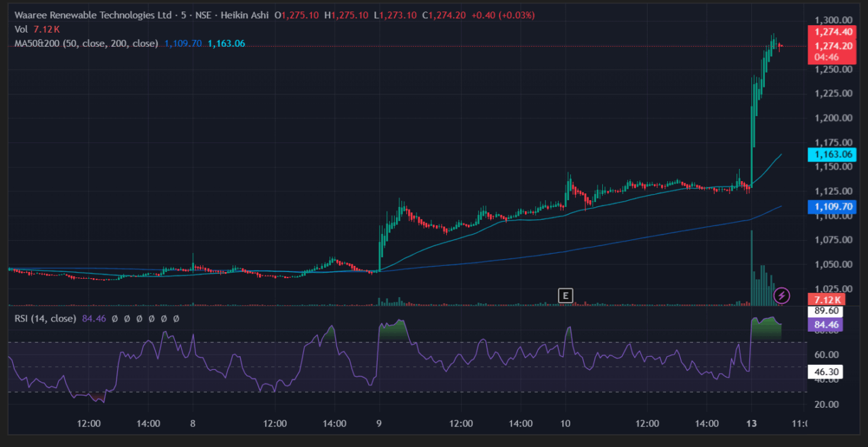Click the date label 10 on time axis

pyautogui.click(x=565, y=424)
